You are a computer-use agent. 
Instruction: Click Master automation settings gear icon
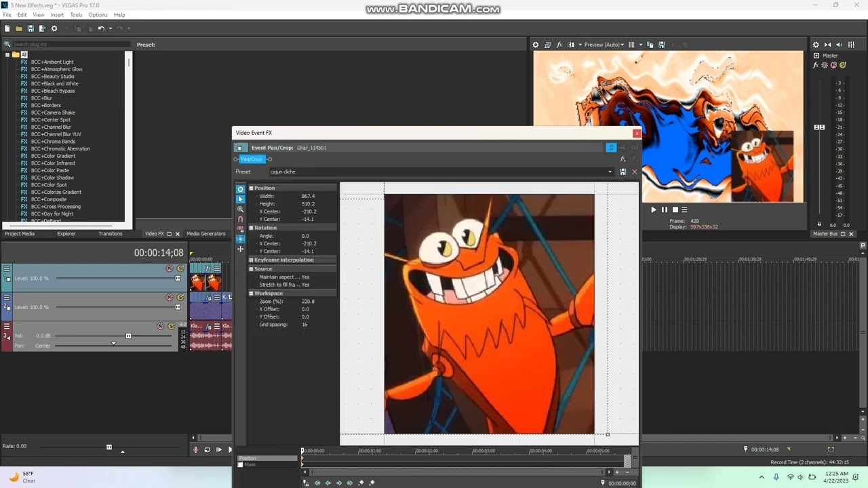click(825, 66)
